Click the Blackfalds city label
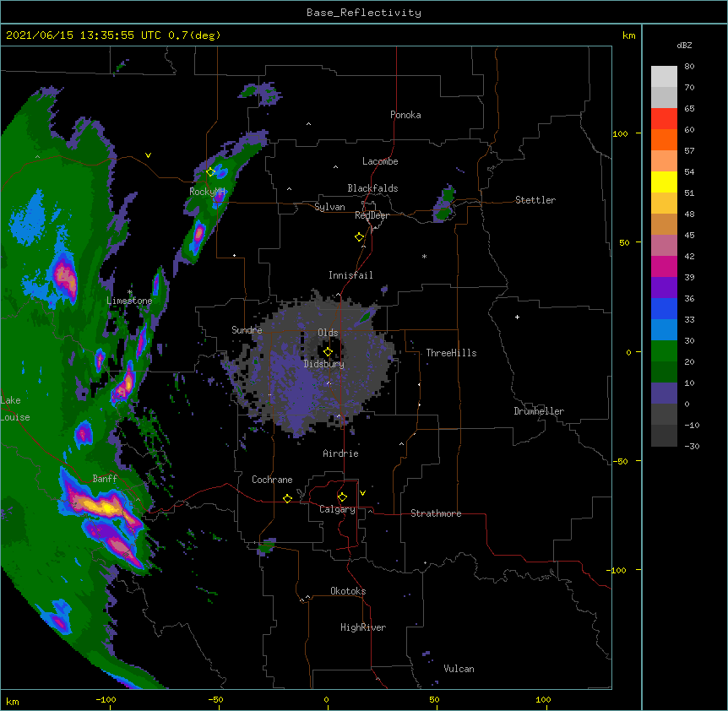Viewport: 728px width, 711px height. coord(372,188)
